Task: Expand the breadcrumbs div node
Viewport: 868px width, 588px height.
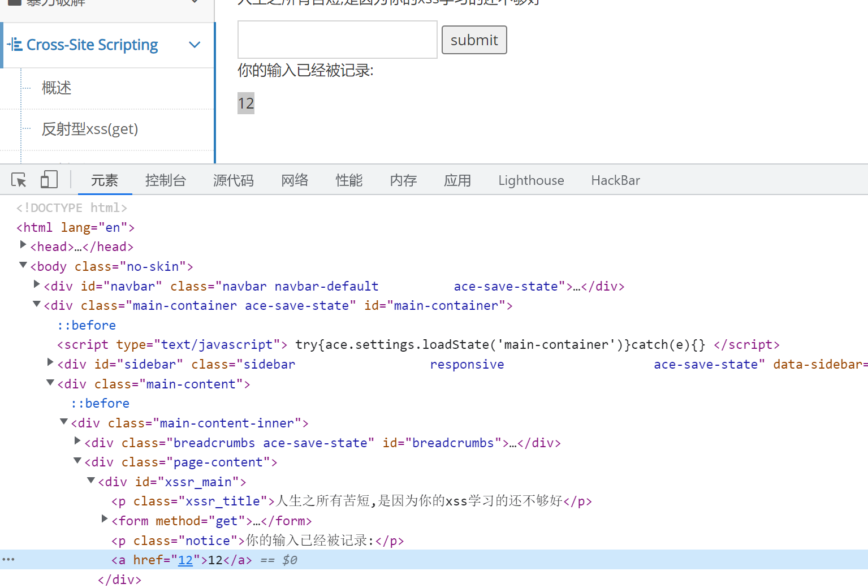Action: 77,440
